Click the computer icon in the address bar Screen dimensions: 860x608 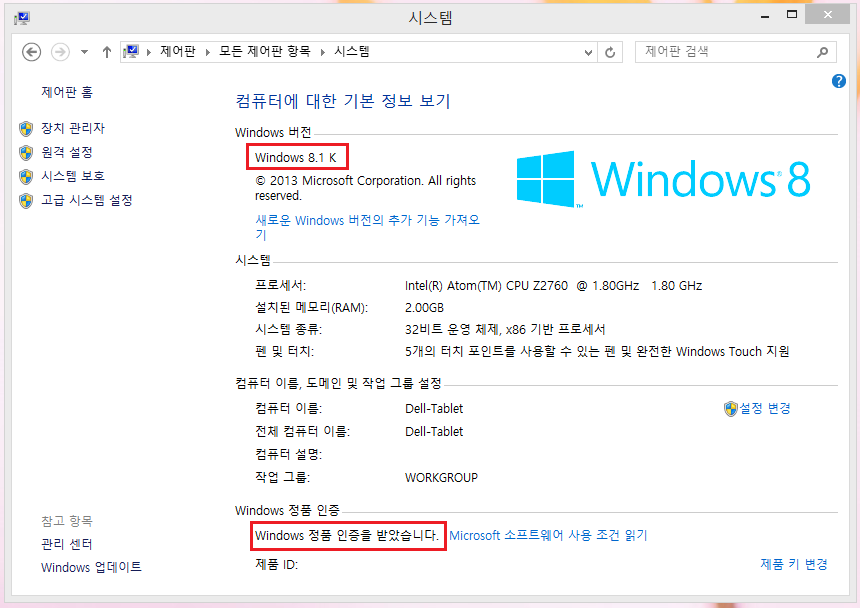pos(131,52)
